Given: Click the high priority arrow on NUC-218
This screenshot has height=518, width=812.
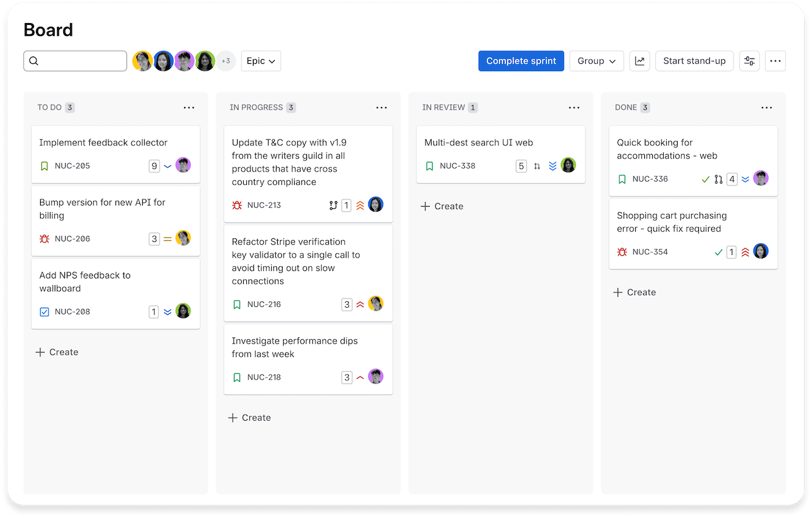Looking at the screenshot, I should coord(360,378).
